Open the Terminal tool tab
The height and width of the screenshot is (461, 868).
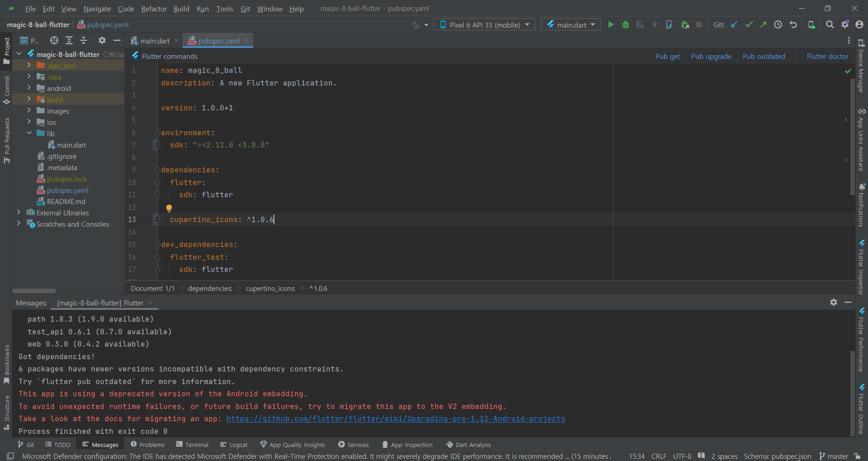192,445
